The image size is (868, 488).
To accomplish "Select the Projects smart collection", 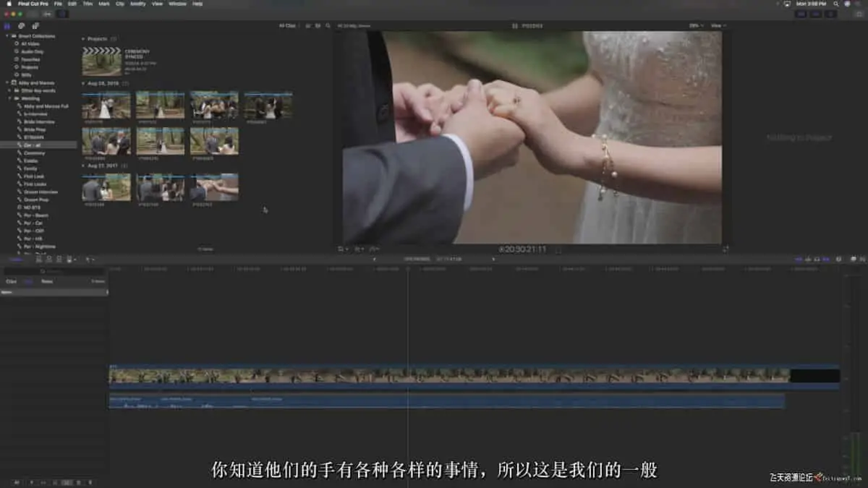I will 30,67.
